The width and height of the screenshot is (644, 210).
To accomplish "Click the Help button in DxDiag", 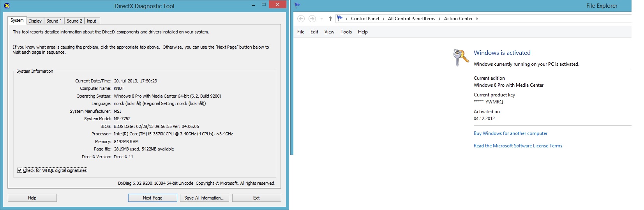I will click(32, 198).
